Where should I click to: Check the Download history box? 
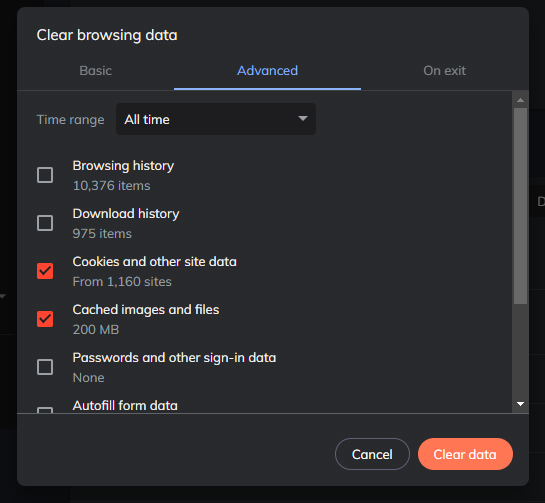(45, 223)
